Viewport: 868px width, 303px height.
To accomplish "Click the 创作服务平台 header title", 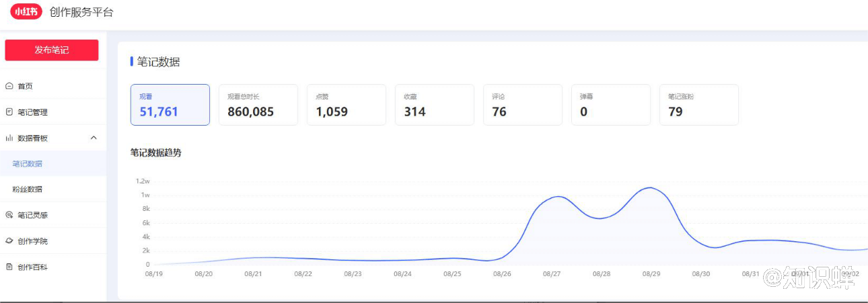I will 81,12.
